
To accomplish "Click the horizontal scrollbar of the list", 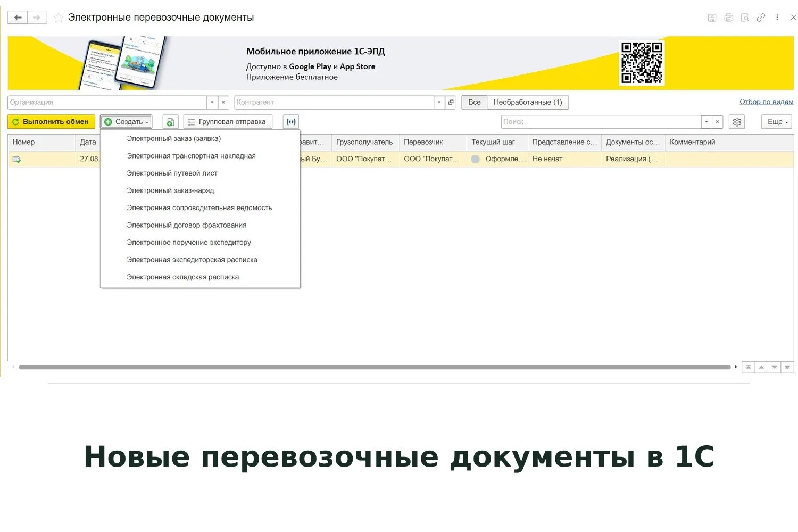I will pyautogui.click(x=375, y=367).
